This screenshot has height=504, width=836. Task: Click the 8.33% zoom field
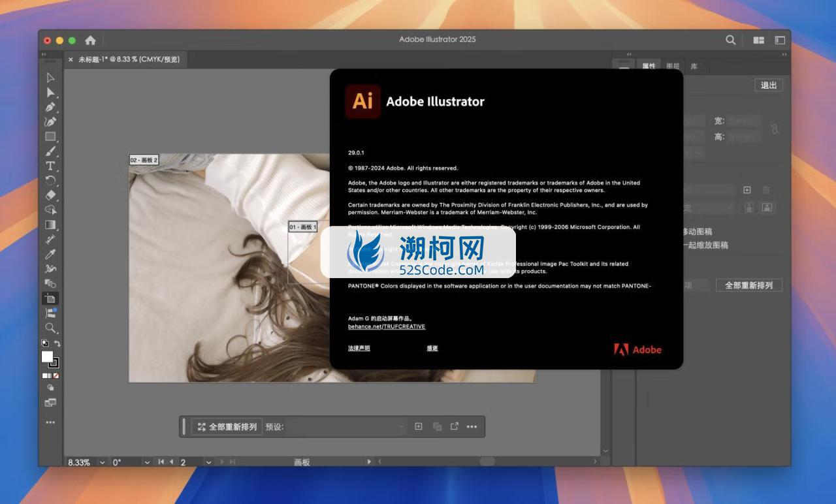point(80,462)
